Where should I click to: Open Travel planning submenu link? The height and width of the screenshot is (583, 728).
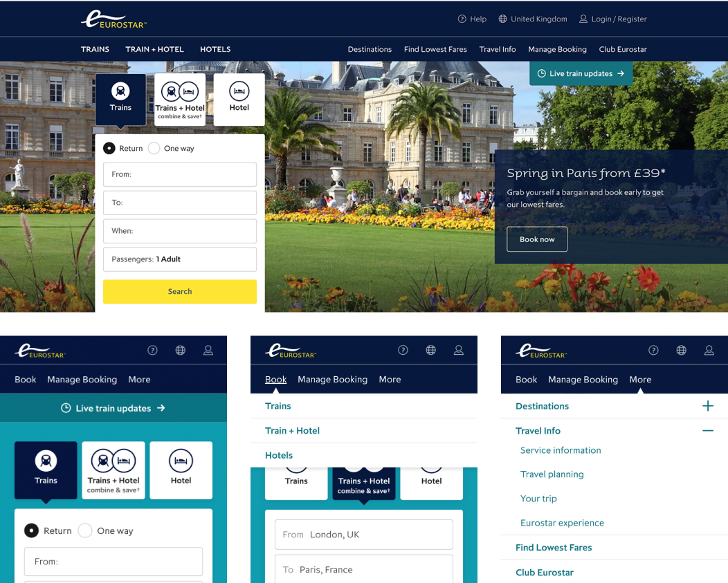552,474
